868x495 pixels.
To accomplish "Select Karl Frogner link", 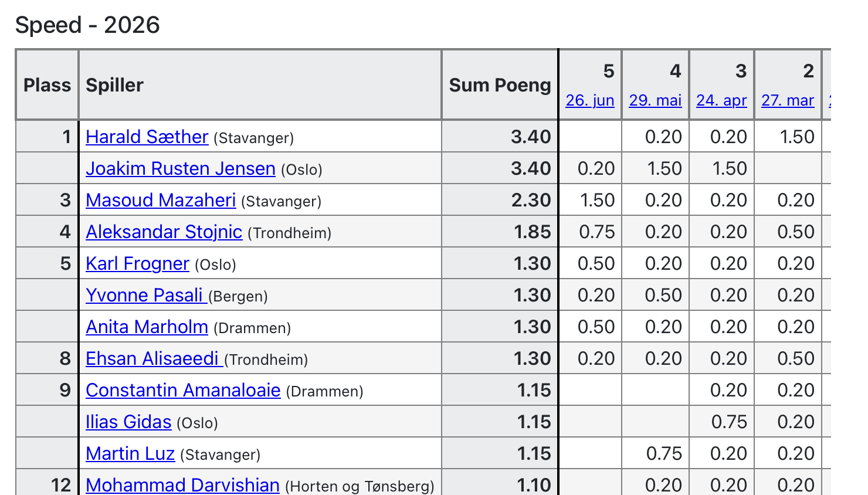I will click(x=137, y=263).
